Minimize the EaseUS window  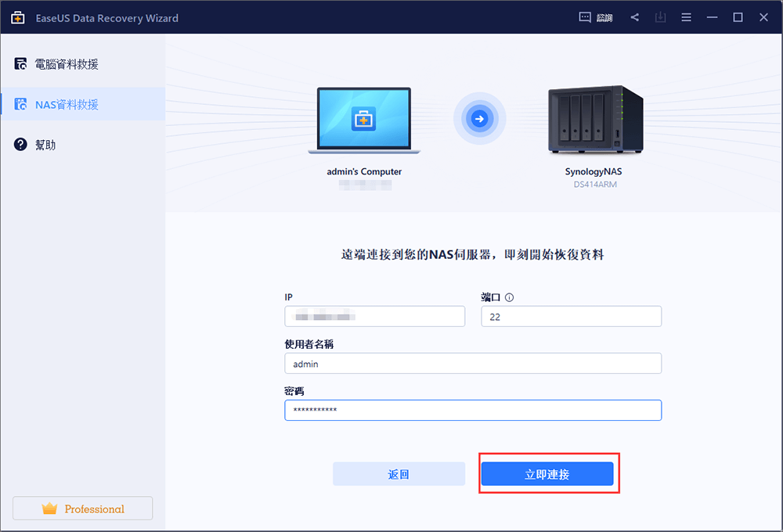tap(712, 17)
